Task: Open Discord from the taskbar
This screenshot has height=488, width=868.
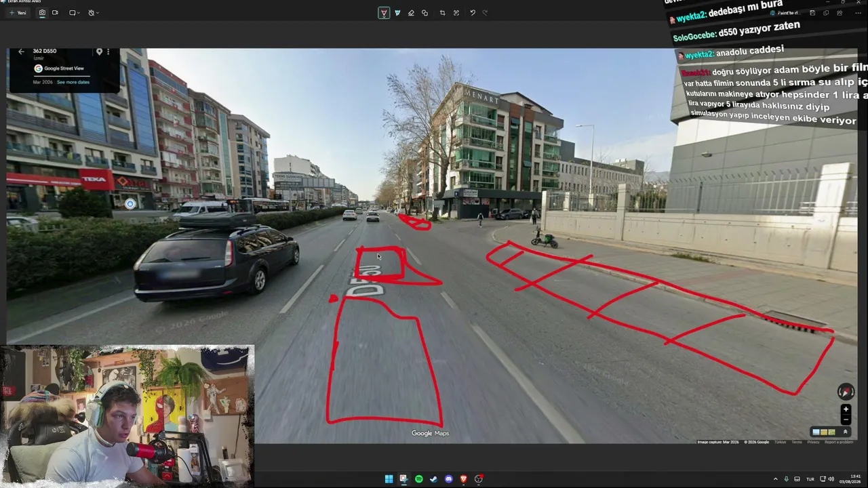Action: tap(448, 479)
